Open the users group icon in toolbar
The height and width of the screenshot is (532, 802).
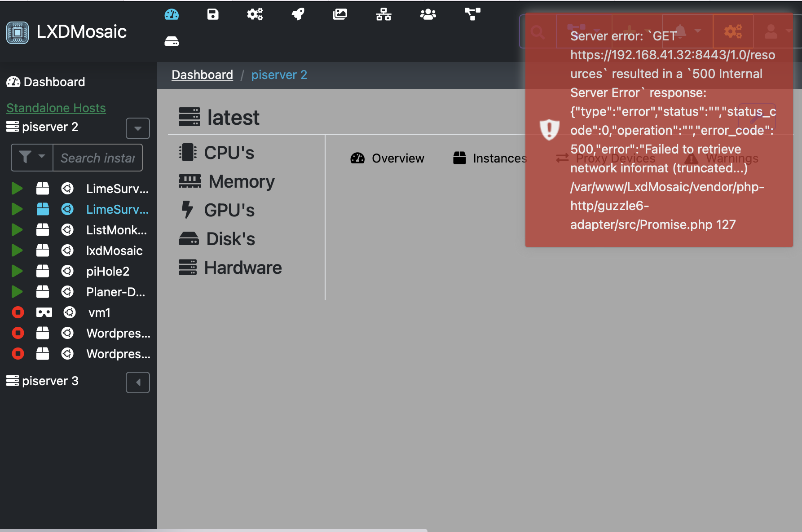[427, 14]
